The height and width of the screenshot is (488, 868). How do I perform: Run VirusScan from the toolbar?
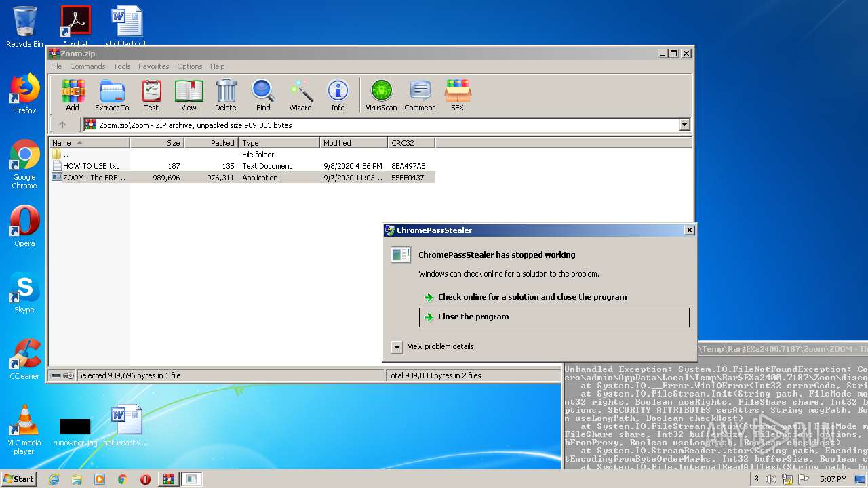[381, 95]
